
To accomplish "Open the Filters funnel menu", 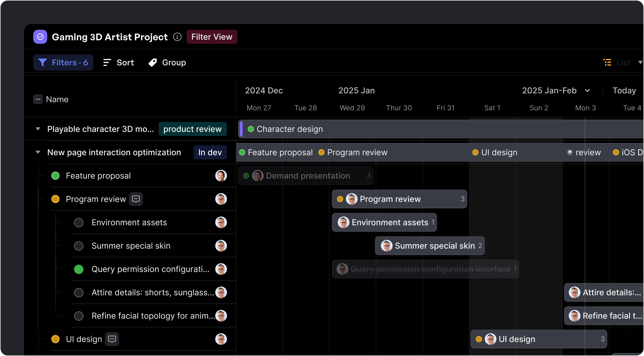I will pos(63,62).
